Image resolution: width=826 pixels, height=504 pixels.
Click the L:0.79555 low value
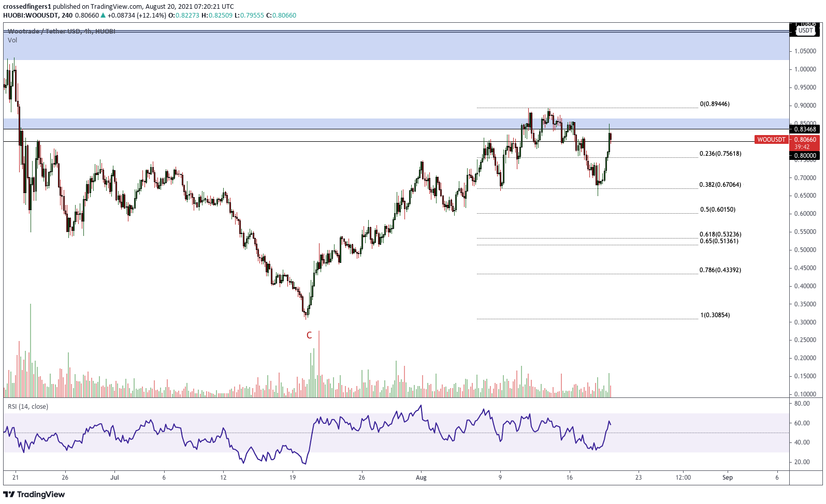pyautogui.click(x=249, y=16)
